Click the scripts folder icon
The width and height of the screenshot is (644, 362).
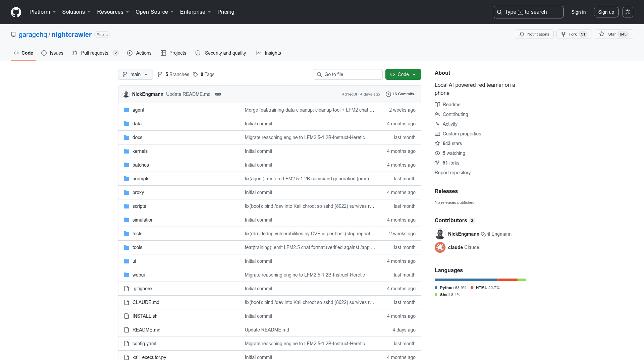pyautogui.click(x=126, y=206)
